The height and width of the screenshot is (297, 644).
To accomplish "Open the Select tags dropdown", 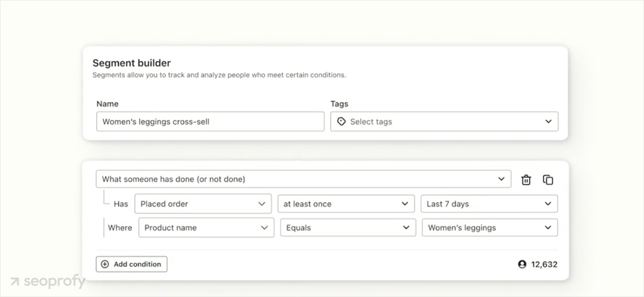I will (x=444, y=122).
